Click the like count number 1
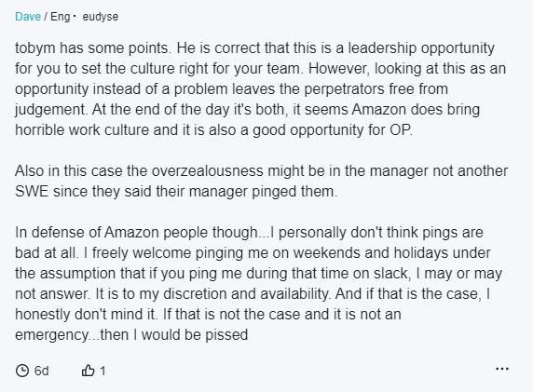This screenshot has height=392, width=533. pyautogui.click(x=102, y=371)
